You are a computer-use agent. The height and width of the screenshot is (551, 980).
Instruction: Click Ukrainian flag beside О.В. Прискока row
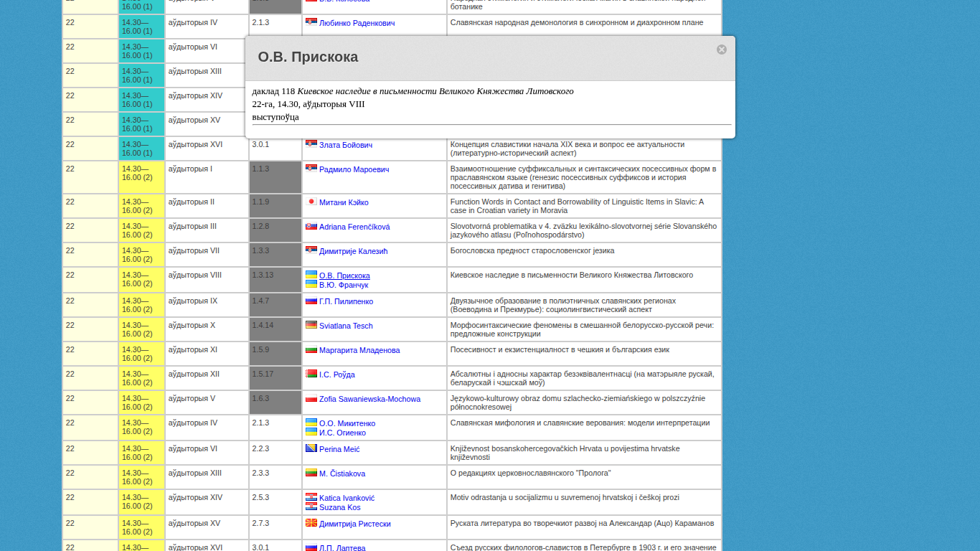(x=311, y=275)
